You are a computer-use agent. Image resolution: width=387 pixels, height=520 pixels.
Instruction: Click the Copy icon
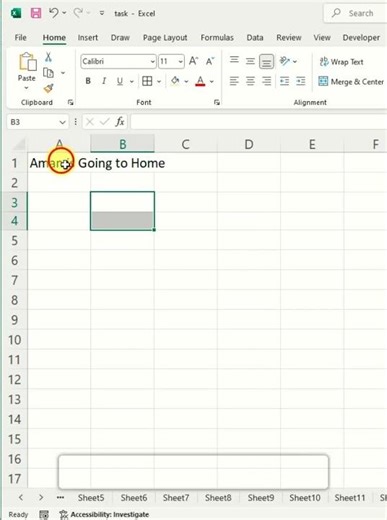[x=48, y=73]
